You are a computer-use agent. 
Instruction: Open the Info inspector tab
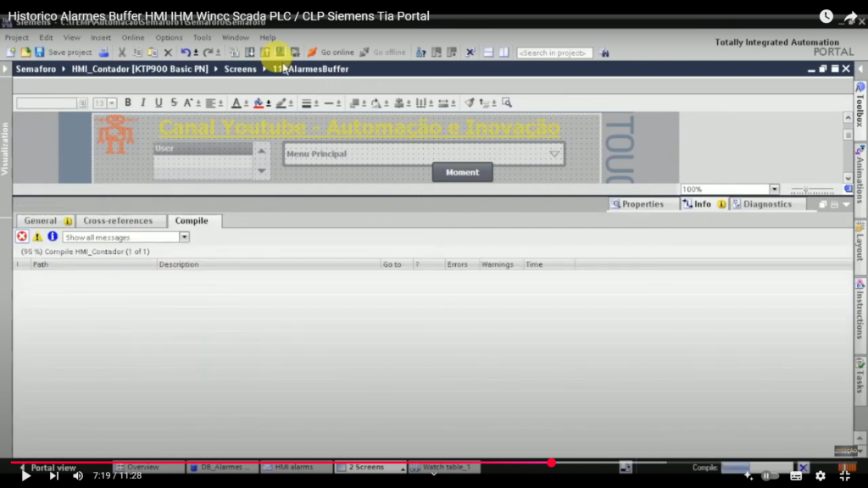[703, 204]
